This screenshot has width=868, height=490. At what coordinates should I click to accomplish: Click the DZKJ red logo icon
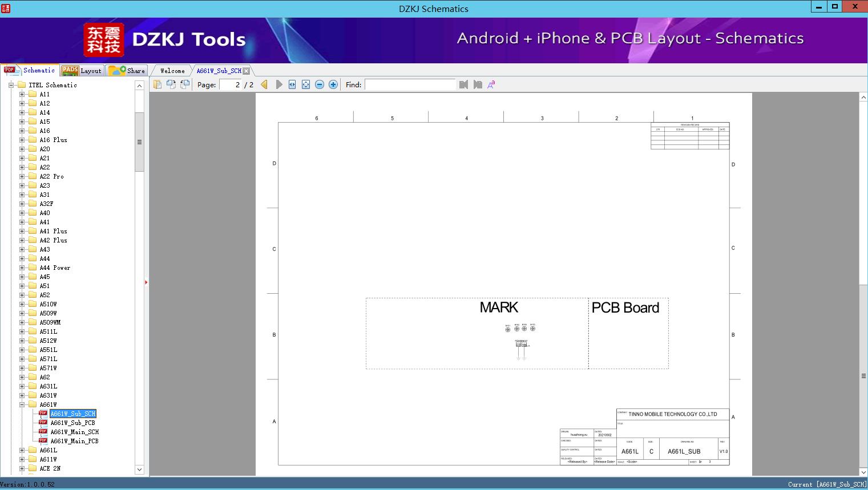(x=104, y=40)
